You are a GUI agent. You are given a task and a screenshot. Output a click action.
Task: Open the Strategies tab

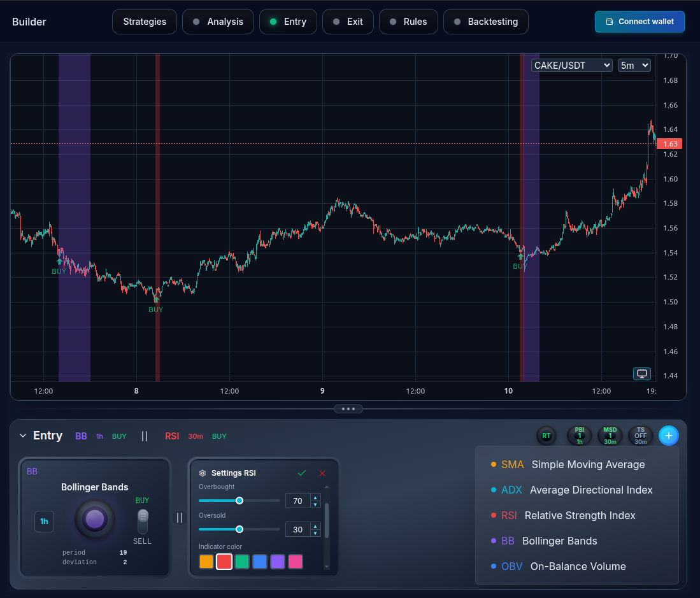(144, 22)
